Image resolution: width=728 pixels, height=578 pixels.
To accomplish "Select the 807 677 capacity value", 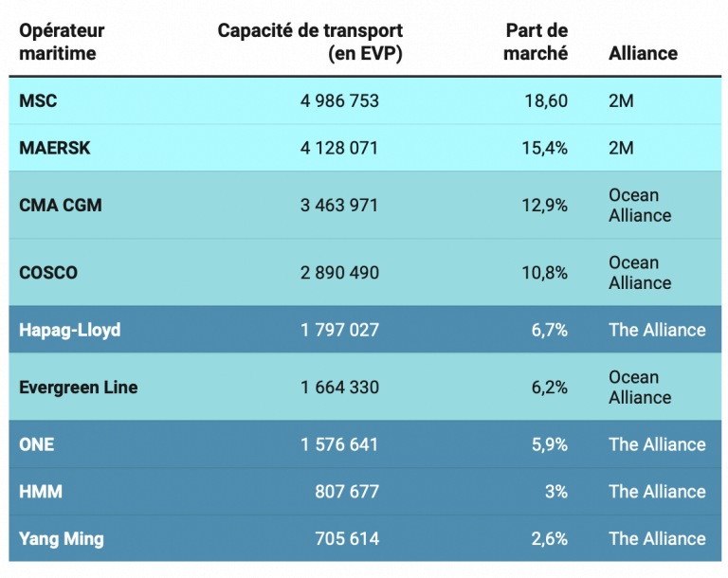I will tap(347, 492).
